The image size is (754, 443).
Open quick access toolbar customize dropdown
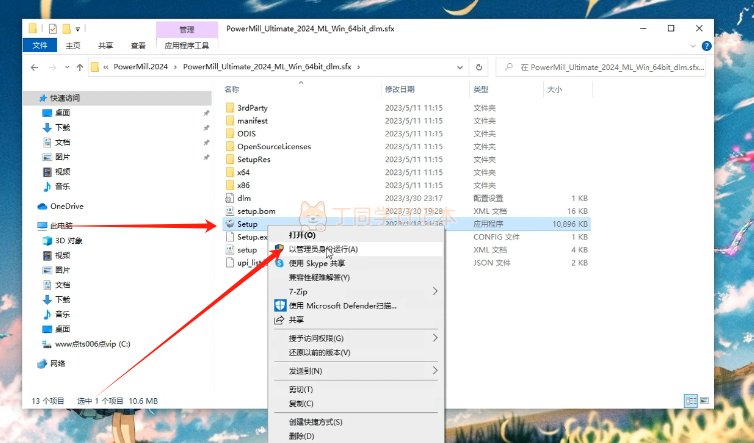pyautogui.click(x=77, y=29)
